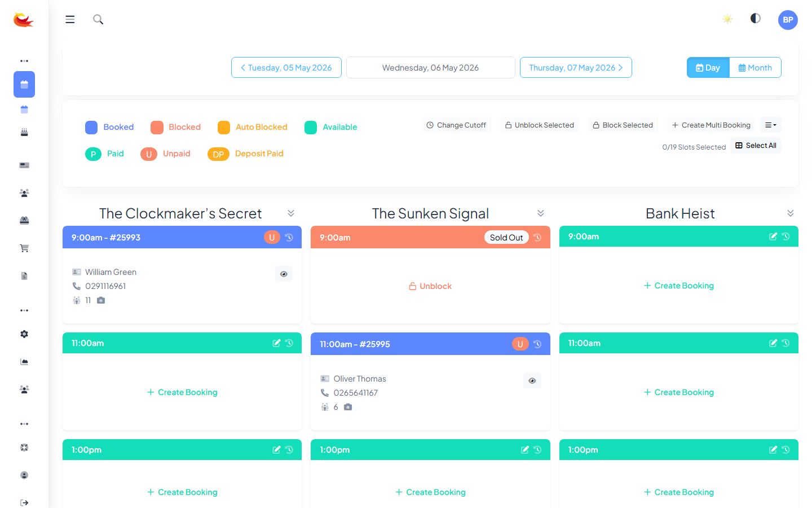Toggle Select All slots
Image resolution: width=812 pixels, height=508 pixels.
pos(756,146)
